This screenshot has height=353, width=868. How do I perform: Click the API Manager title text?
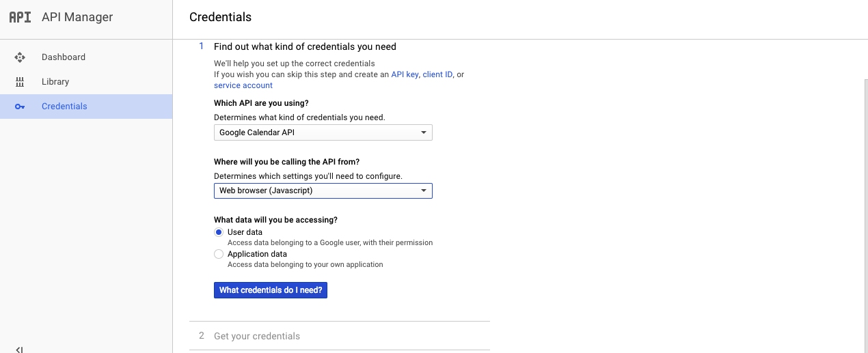tap(77, 17)
